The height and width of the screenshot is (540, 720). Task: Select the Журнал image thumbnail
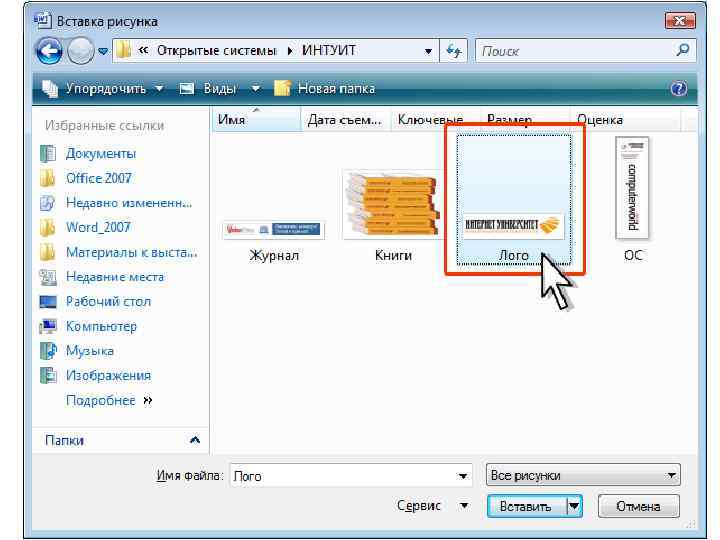click(274, 230)
